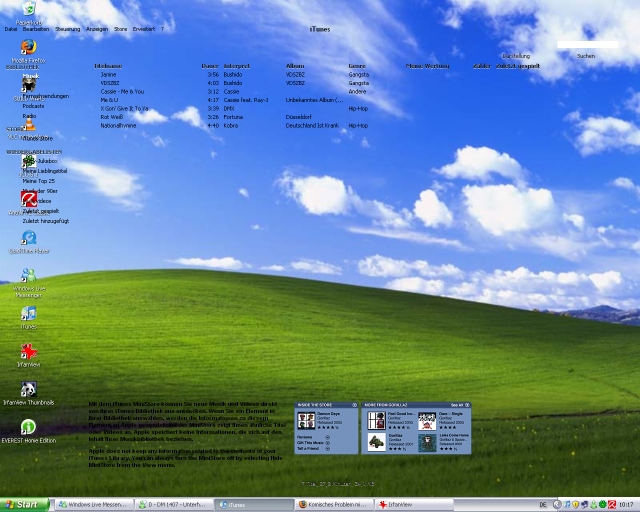Launch the IrfanView red splat icon

[29, 351]
